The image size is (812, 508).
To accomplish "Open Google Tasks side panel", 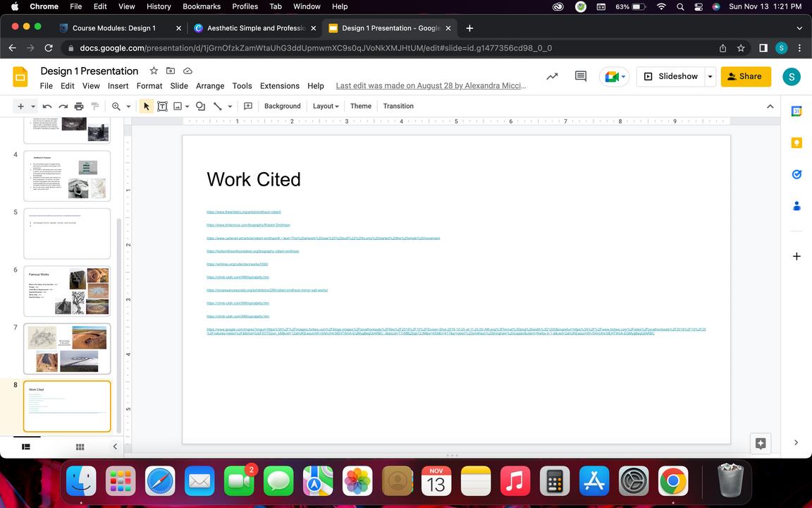I will [x=796, y=174].
